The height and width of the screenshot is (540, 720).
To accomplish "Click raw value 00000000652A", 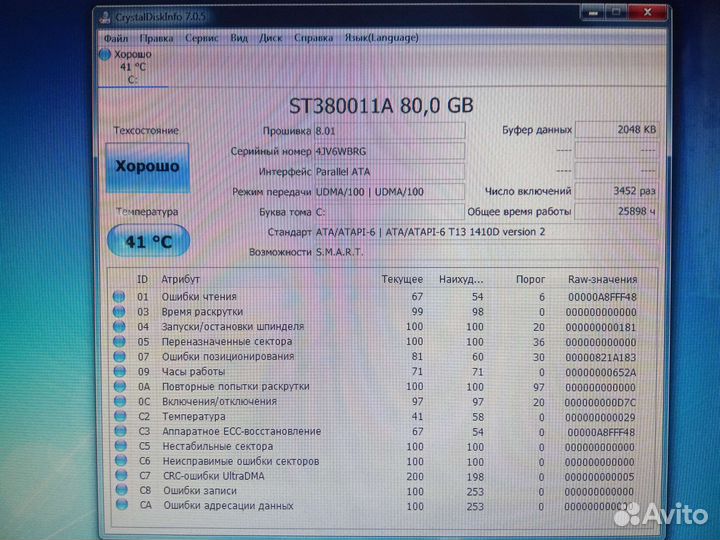I will point(601,372).
